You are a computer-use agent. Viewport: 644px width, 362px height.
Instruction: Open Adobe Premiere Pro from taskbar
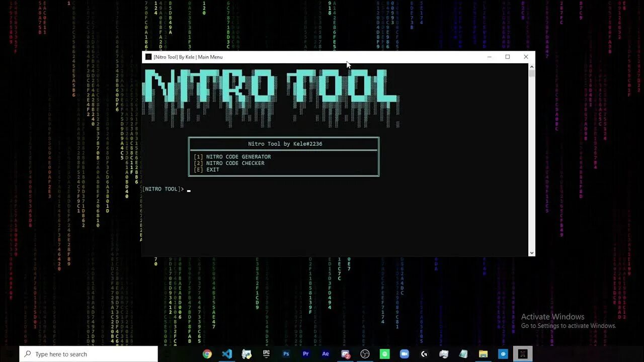pos(305,354)
